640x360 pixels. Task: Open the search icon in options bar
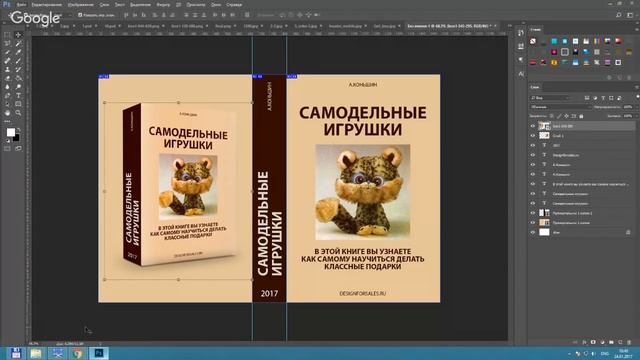(619, 15)
